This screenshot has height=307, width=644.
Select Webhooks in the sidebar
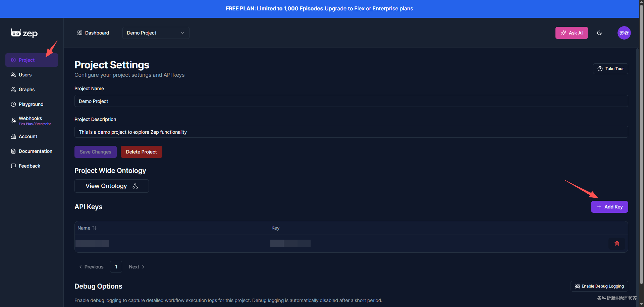[32, 121]
